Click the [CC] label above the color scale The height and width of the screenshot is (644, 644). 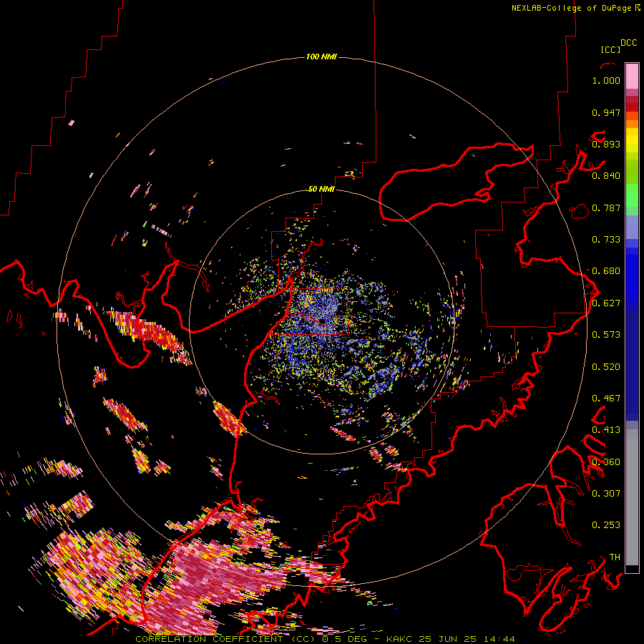tap(610, 49)
